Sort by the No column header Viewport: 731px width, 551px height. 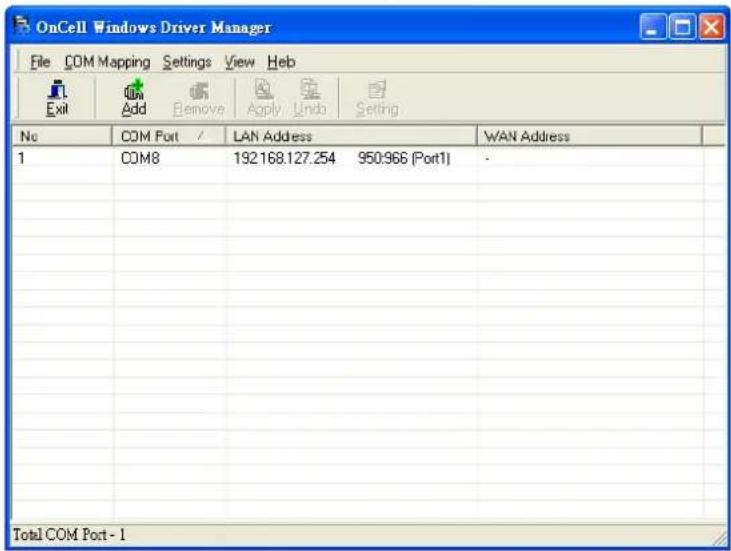[62, 136]
